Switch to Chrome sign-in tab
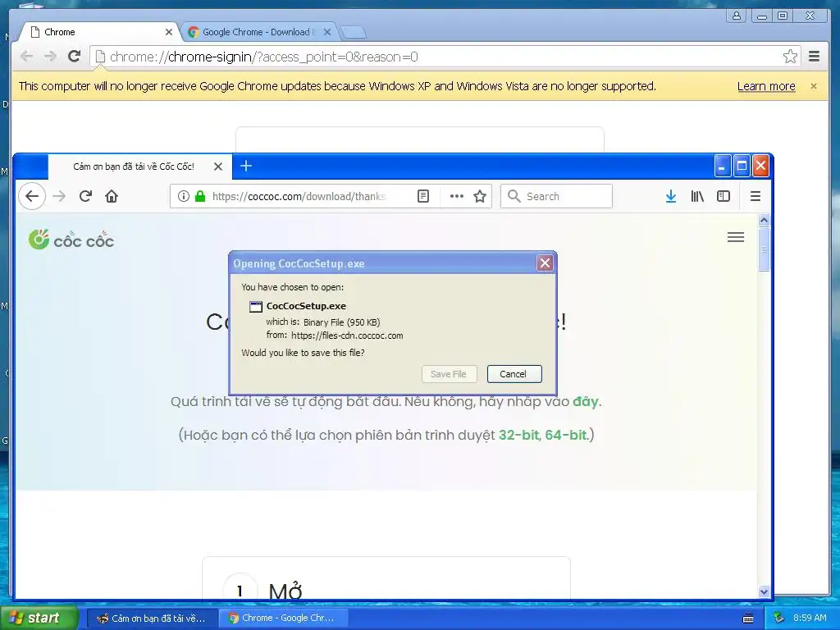The width and height of the screenshot is (840, 630). [x=99, y=32]
